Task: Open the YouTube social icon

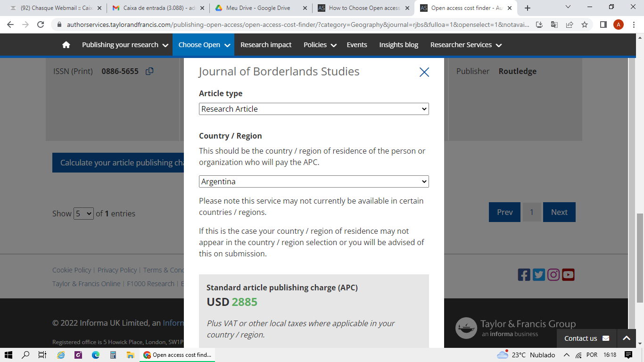Action: pos(568,275)
